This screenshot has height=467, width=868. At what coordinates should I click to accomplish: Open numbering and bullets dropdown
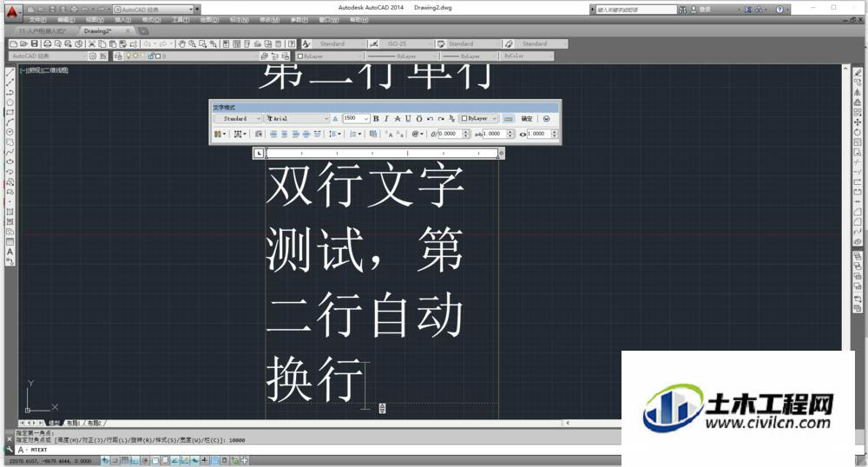355,134
